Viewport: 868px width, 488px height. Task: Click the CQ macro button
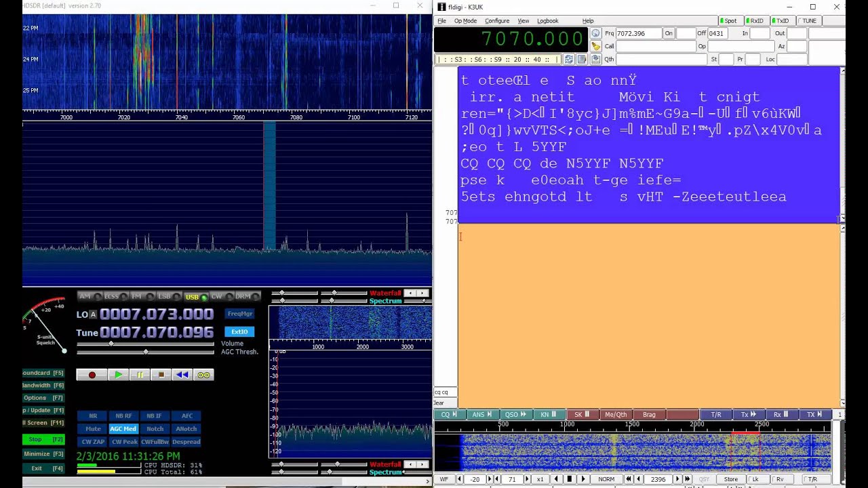(449, 415)
